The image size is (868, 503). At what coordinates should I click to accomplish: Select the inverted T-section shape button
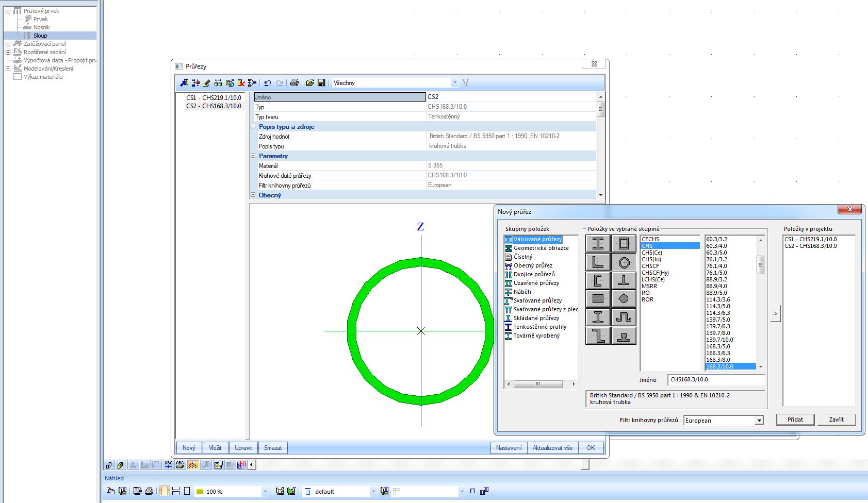(x=624, y=280)
